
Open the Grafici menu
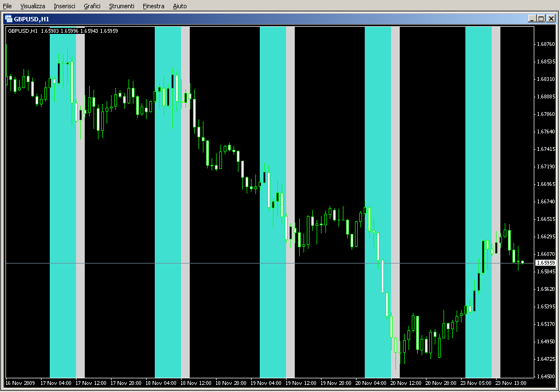click(x=92, y=6)
